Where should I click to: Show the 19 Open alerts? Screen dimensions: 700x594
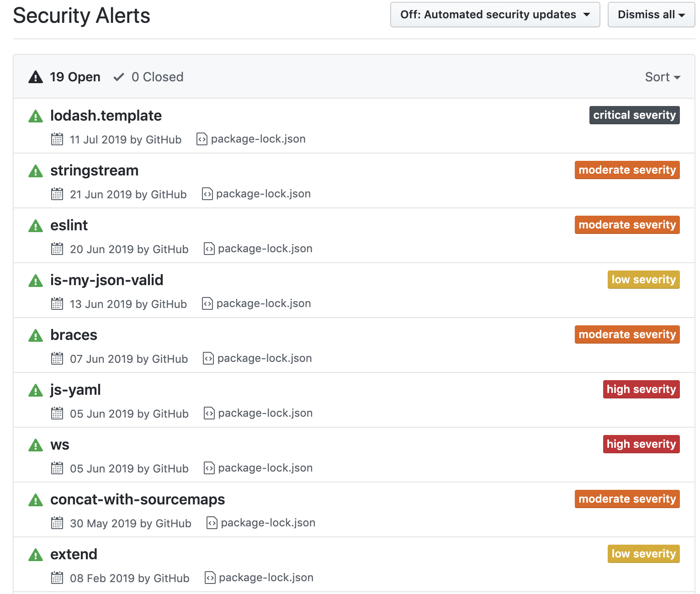click(64, 77)
